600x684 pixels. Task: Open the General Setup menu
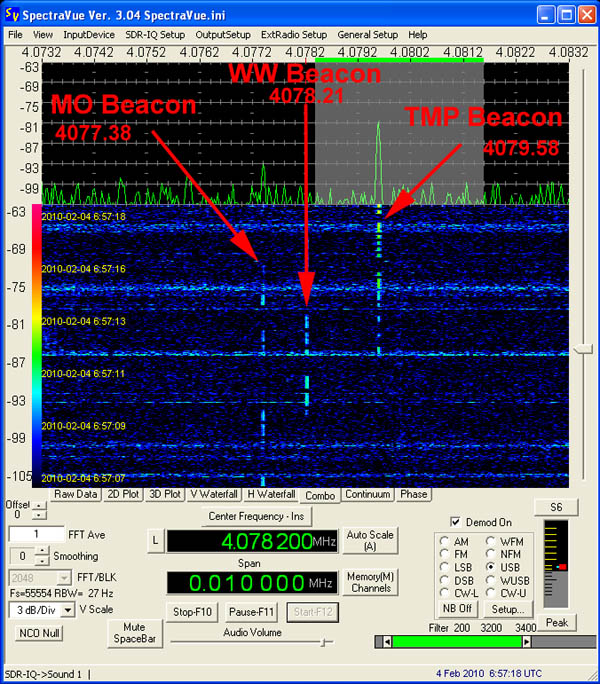[x=367, y=34]
